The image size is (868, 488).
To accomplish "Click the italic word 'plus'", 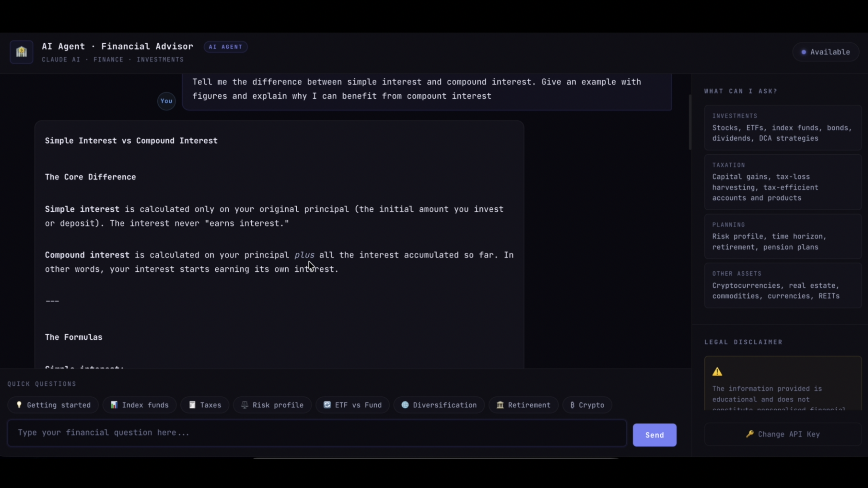I will (304, 255).
